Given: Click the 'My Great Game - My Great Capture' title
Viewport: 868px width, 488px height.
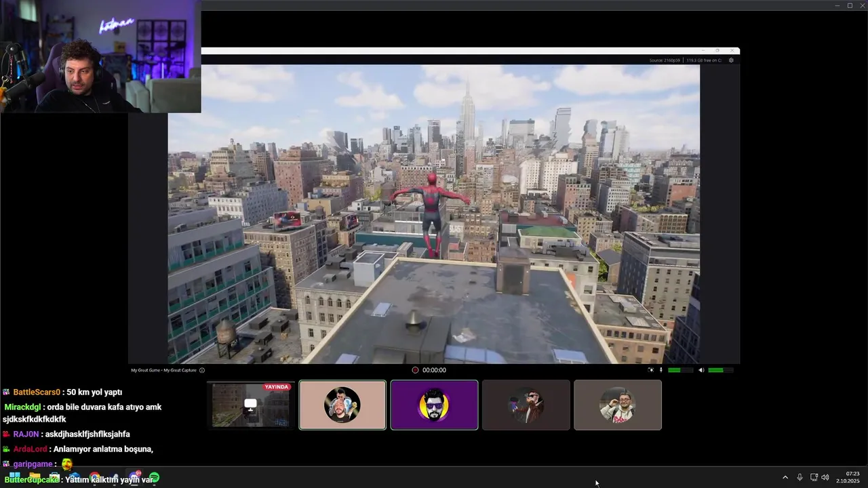Looking at the screenshot, I should click(x=163, y=370).
